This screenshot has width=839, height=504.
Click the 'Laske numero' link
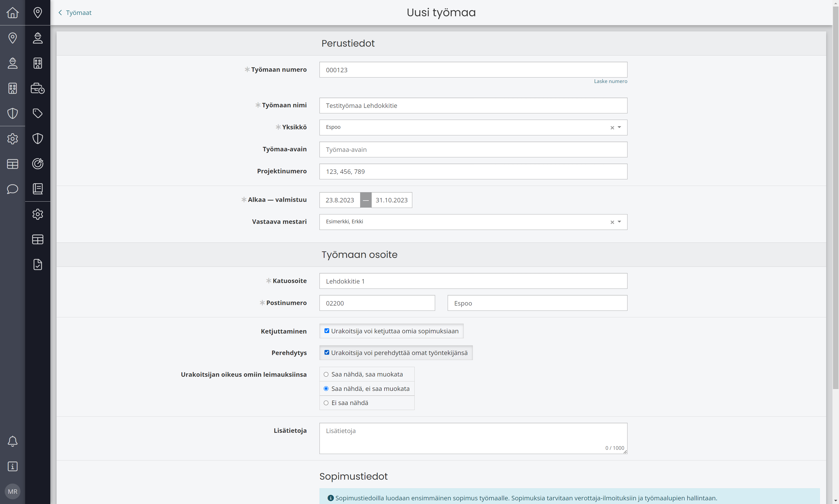pyautogui.click(x=610, y=81)
